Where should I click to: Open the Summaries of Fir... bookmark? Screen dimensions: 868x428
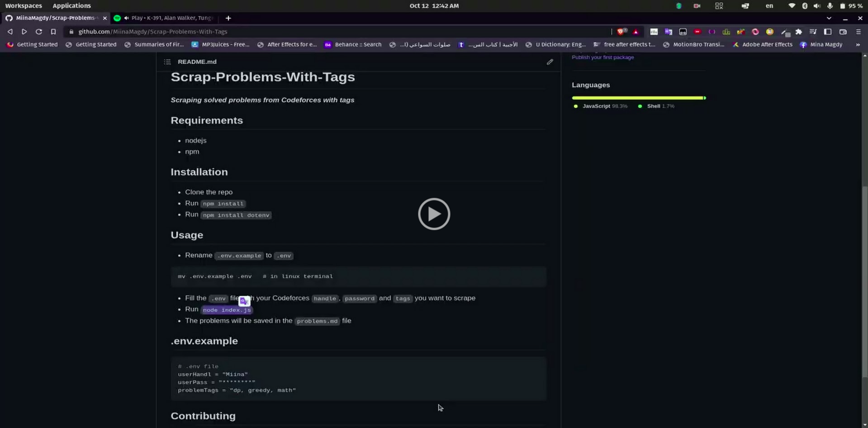pos(154,44)
